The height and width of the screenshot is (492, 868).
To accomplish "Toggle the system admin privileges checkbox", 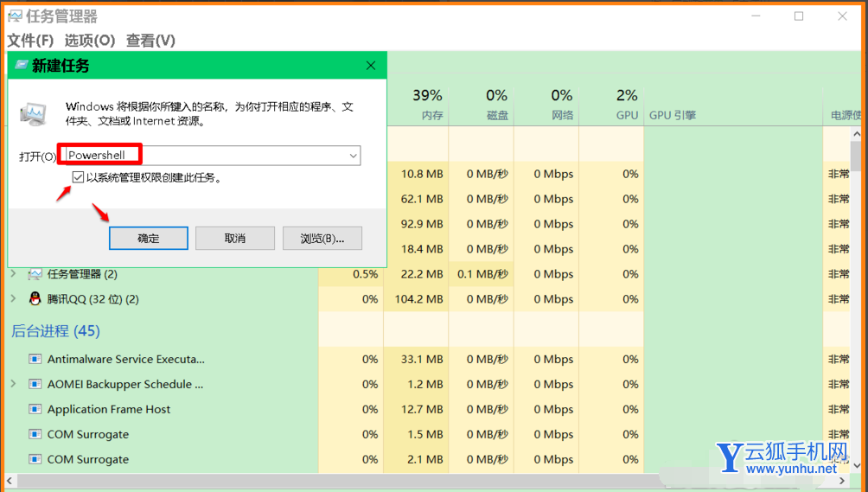I will click(x=78, y=177).
